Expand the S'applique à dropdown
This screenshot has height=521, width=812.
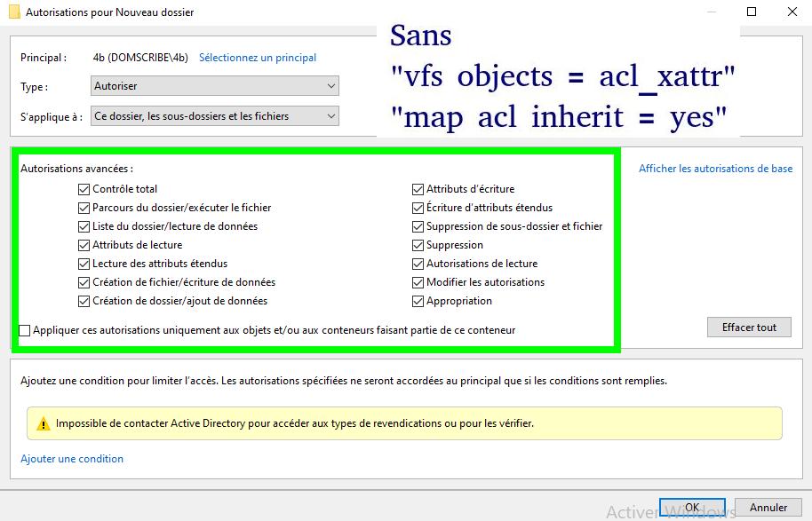[215, 116]
